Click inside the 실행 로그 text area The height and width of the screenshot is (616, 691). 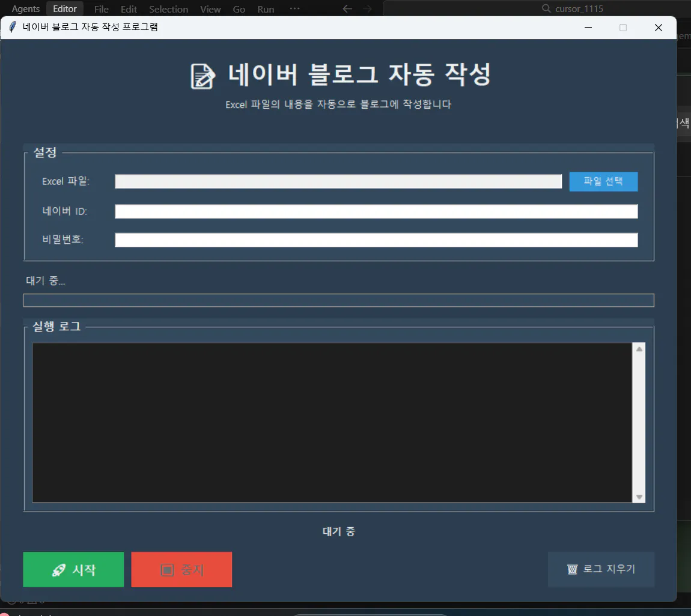point(332,422)
